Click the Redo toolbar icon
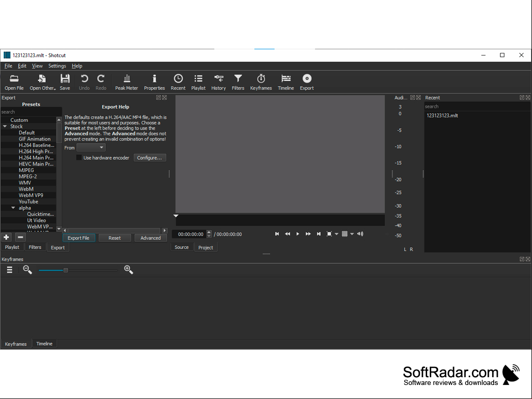532x399 pixels. pos(101,82)
